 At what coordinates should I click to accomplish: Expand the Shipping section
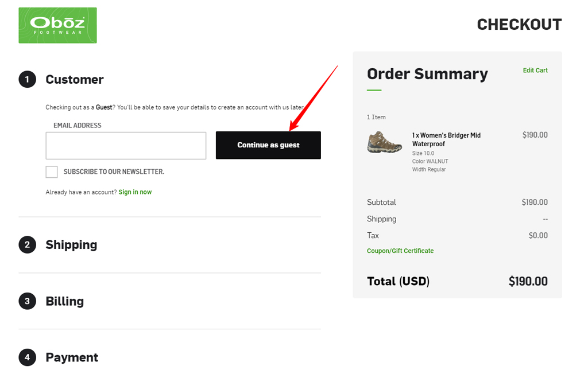point(71,244)
